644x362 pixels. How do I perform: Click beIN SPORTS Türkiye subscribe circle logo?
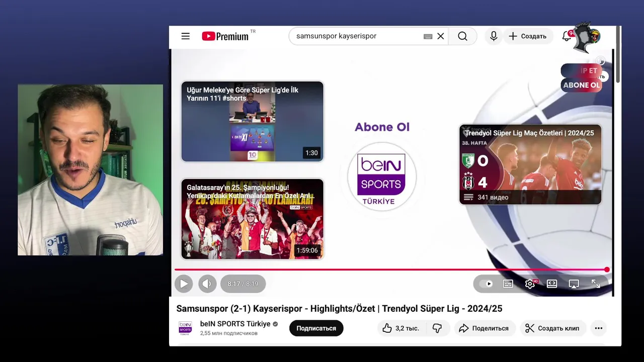point(382,177)
